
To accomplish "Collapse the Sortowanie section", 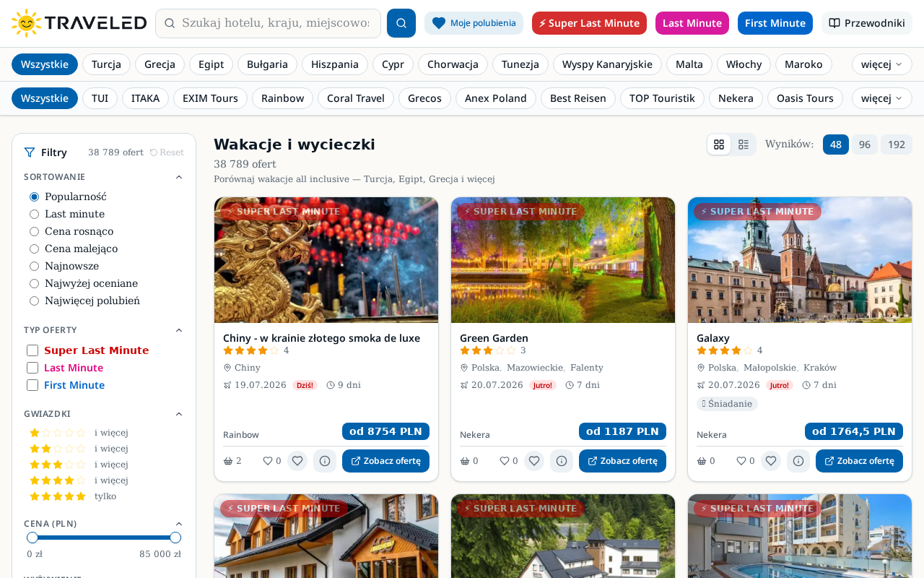I will tap(179, 177).
